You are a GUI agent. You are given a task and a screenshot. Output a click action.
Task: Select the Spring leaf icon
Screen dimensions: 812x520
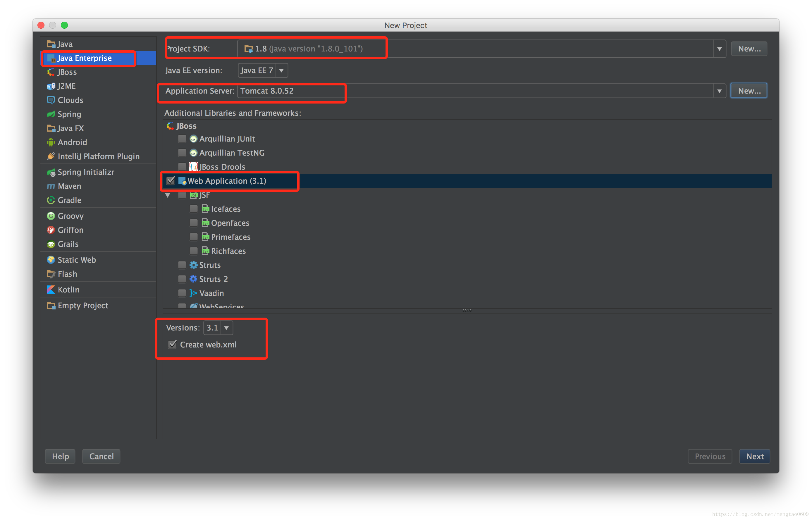click(51, 114)
